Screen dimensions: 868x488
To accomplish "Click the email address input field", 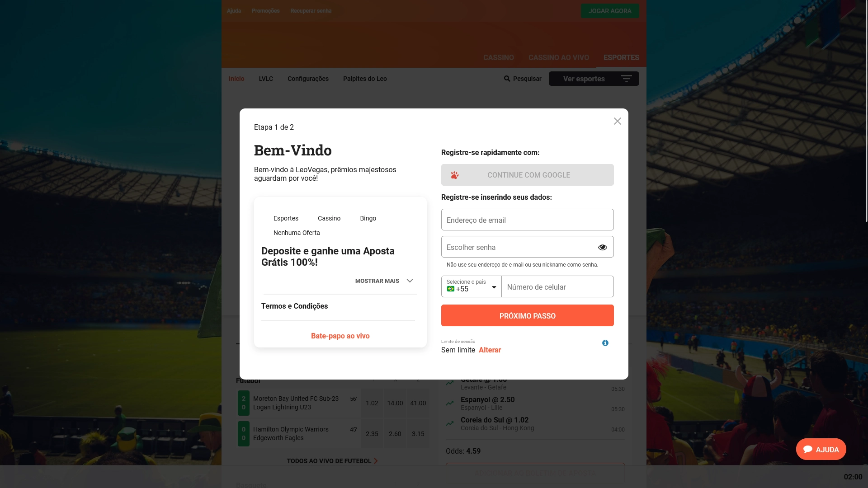I will [x=528, y=219].
